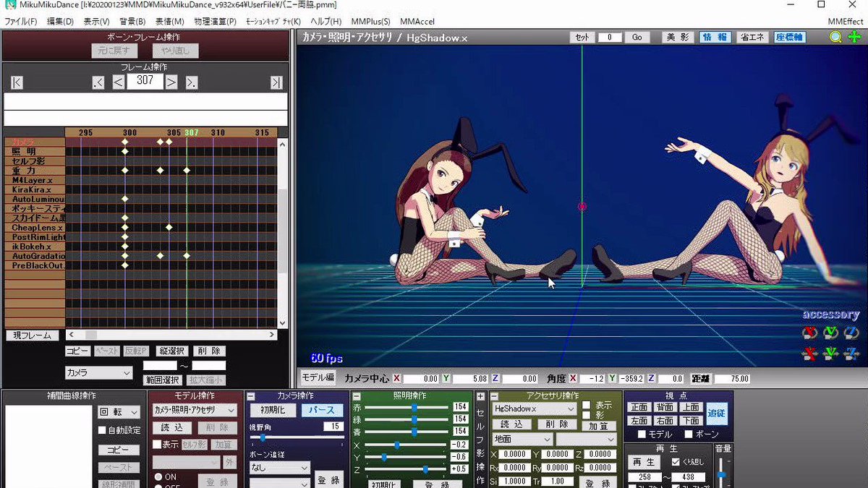
Task: Open the 地面 attach target dropdown
Action: pyautogui.click(x=522, y=439)
